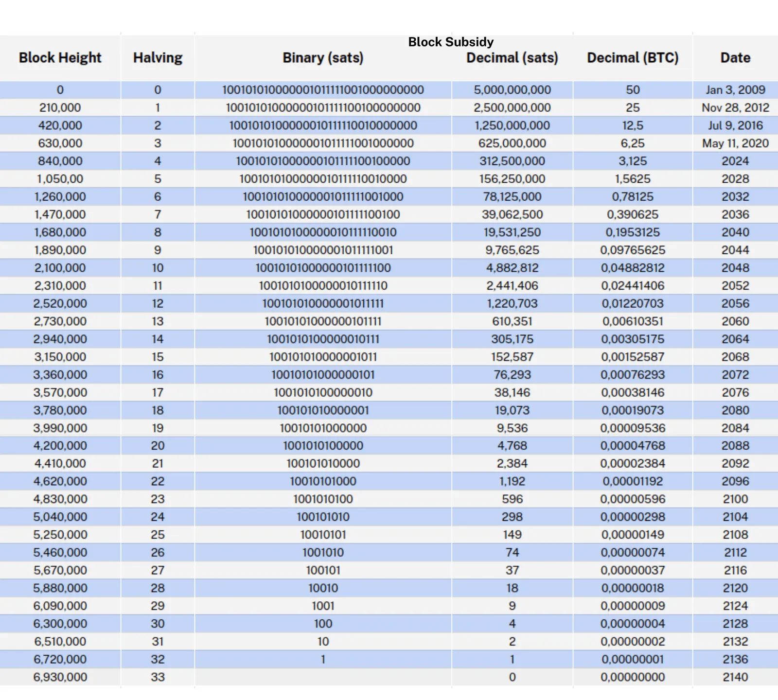Select block height cell 840,000
This screenshot has width=778, height=700.
(60, 161)
